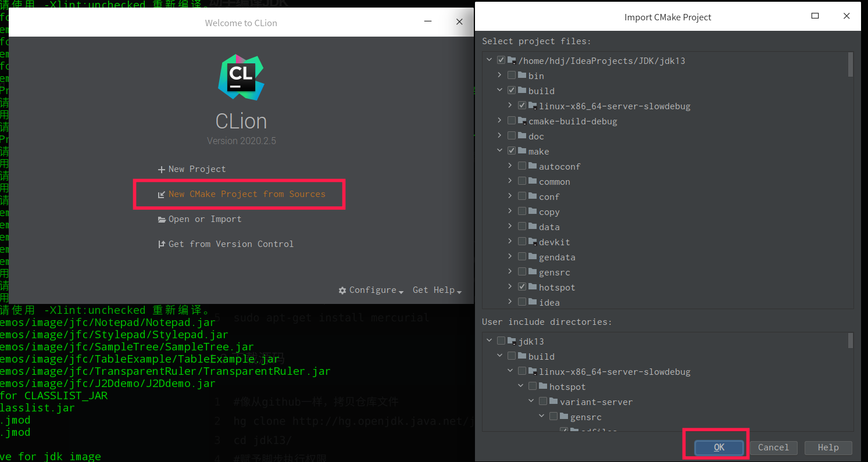Select Get from Version Control
Image resolution: width=868 pixels, height=462 pixels.
tap(226, 244)
